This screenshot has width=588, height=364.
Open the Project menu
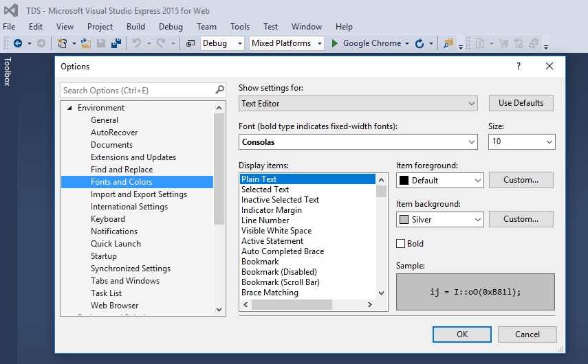[x=100, y=27]
